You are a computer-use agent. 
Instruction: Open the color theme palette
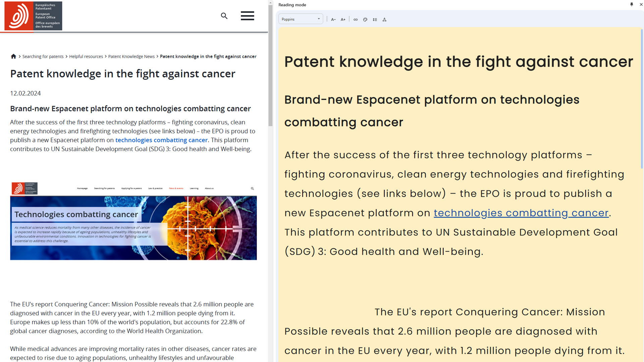click(x=365, y=19)
